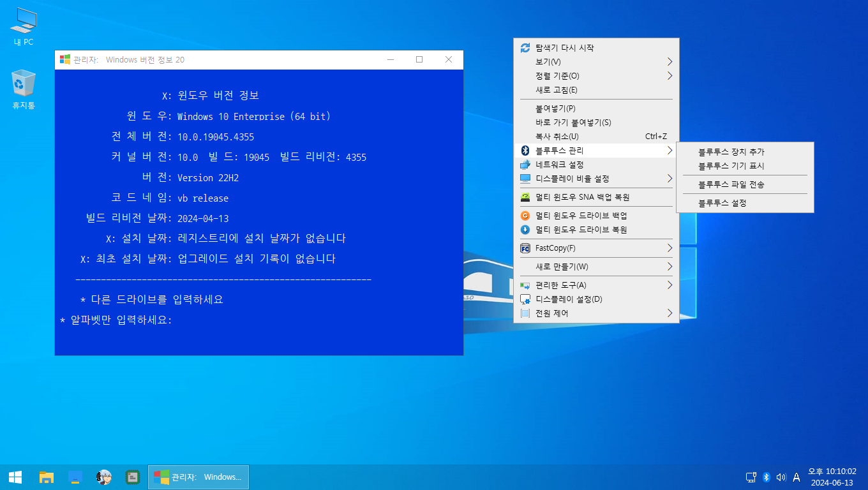The image size is (868, 490).
Task: Click the network tray icon
Action: coord(751,477)
